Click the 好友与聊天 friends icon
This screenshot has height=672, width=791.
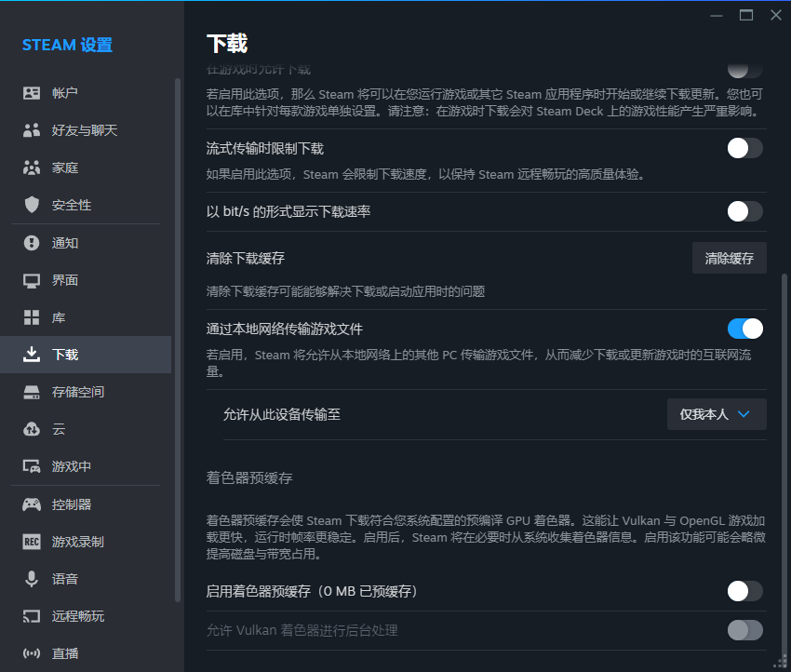pos(32,130)
